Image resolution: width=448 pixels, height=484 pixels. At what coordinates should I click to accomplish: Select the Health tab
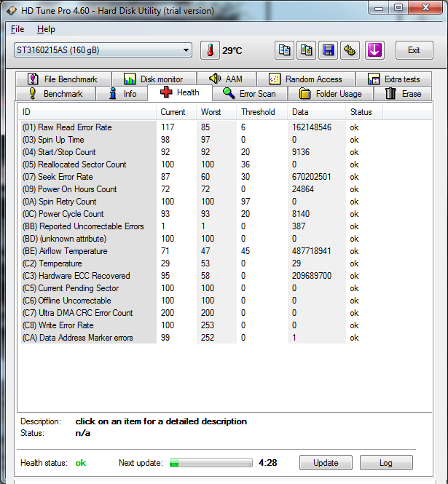pyautogui.click(x=180, y=92)
